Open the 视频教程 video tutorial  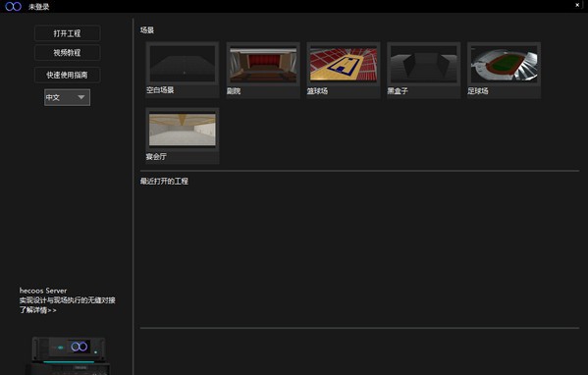(67, 52)
